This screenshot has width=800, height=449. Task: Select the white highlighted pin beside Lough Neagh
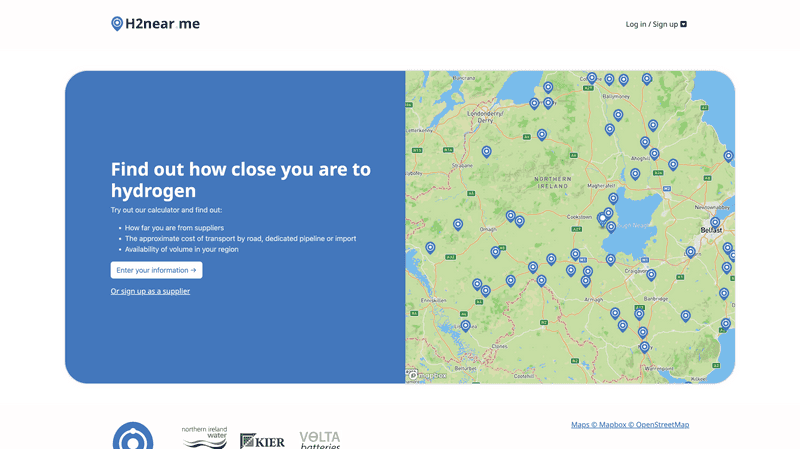tap(603, 219)
